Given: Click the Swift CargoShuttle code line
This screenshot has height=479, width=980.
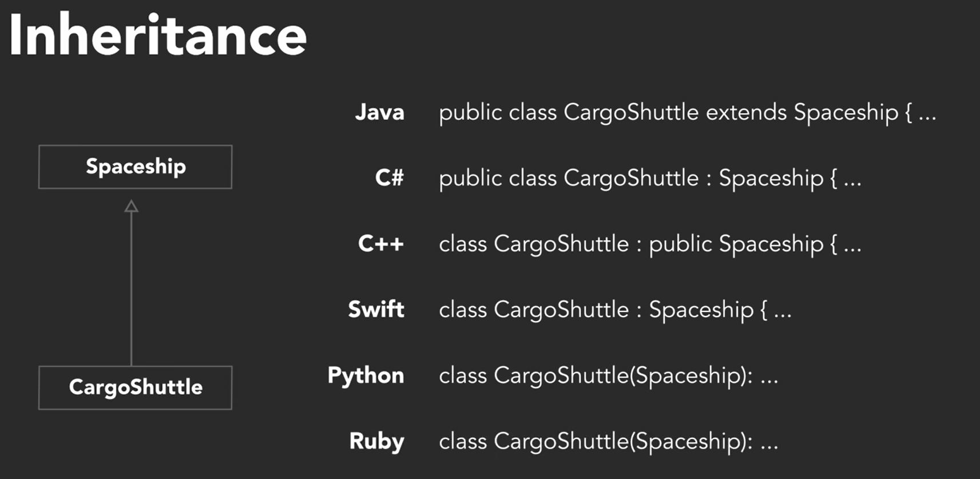Looking at the screenshot, I should click(615, 310).
